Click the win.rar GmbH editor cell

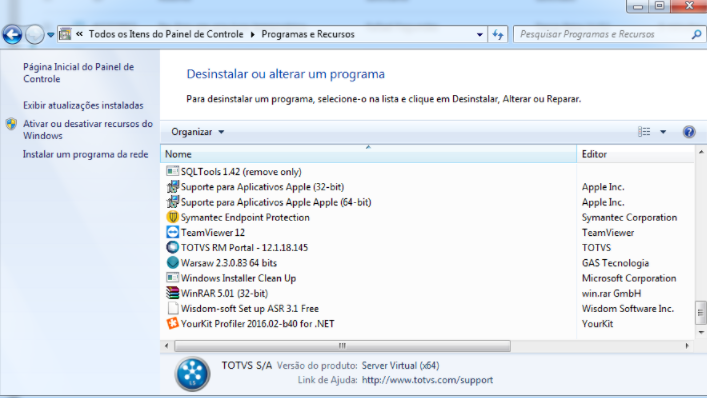click(x=611, y=293)
